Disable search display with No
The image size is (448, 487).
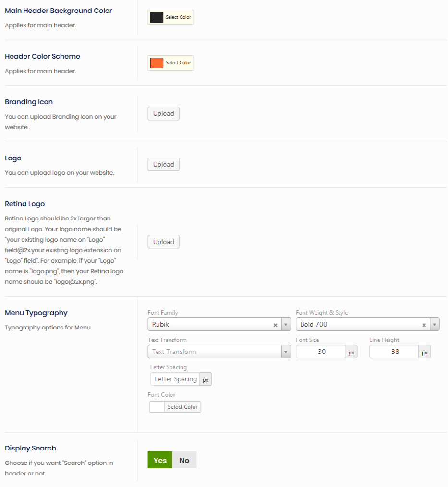(x=184, y=460)
